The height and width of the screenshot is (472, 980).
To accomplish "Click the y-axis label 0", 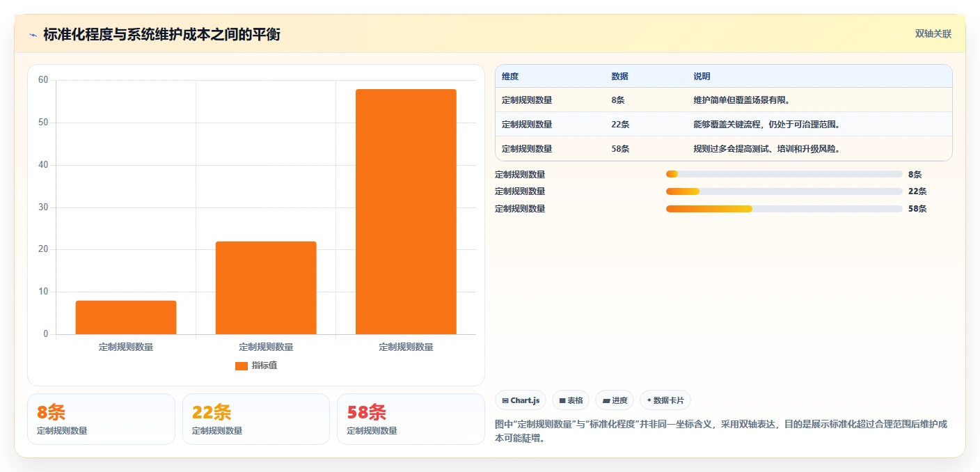I will pos(46,334).
